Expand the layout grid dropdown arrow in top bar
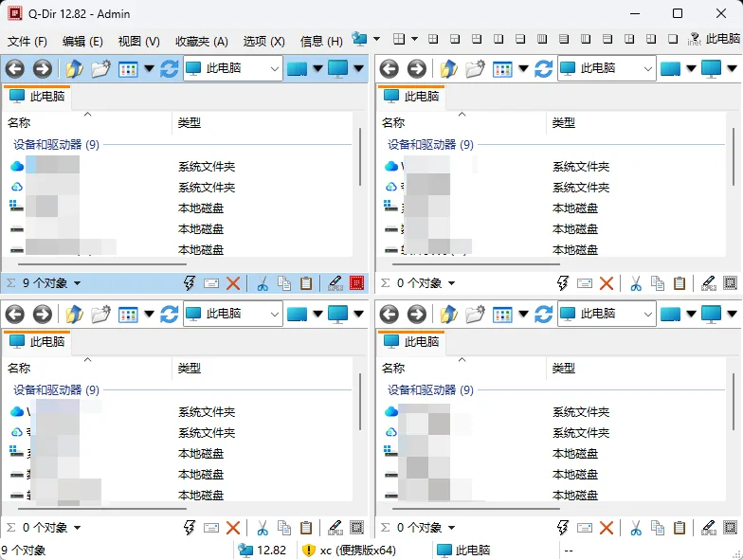This screenshot has height=560, width=743. click(414, 39)
